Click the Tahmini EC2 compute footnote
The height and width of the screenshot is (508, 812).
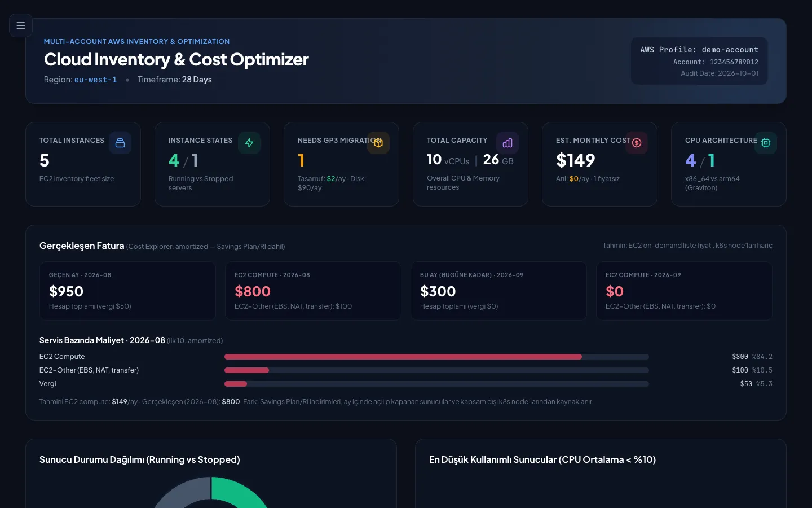click(316, 402)
